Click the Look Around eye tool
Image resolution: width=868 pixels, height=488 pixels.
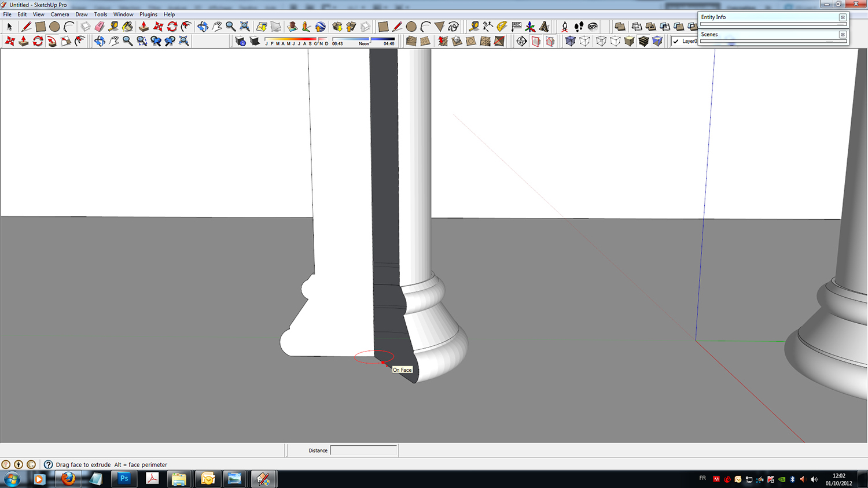pos(593,27)
